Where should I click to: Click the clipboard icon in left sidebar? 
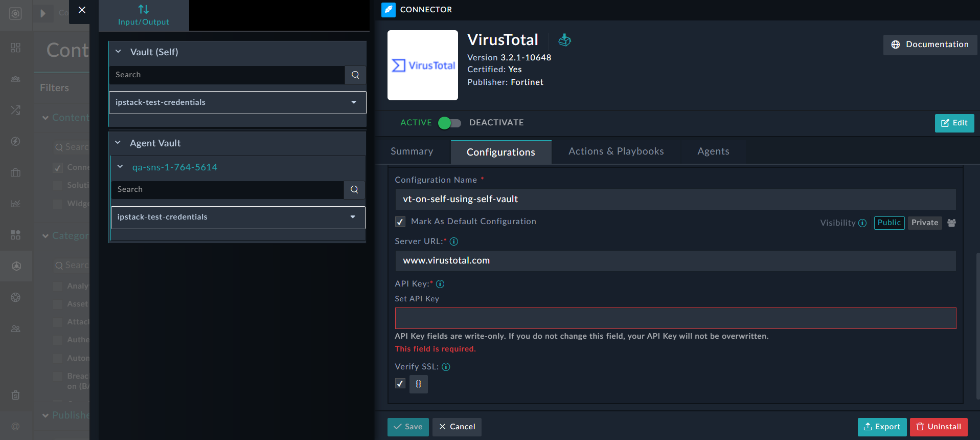[x=16, y=395]
